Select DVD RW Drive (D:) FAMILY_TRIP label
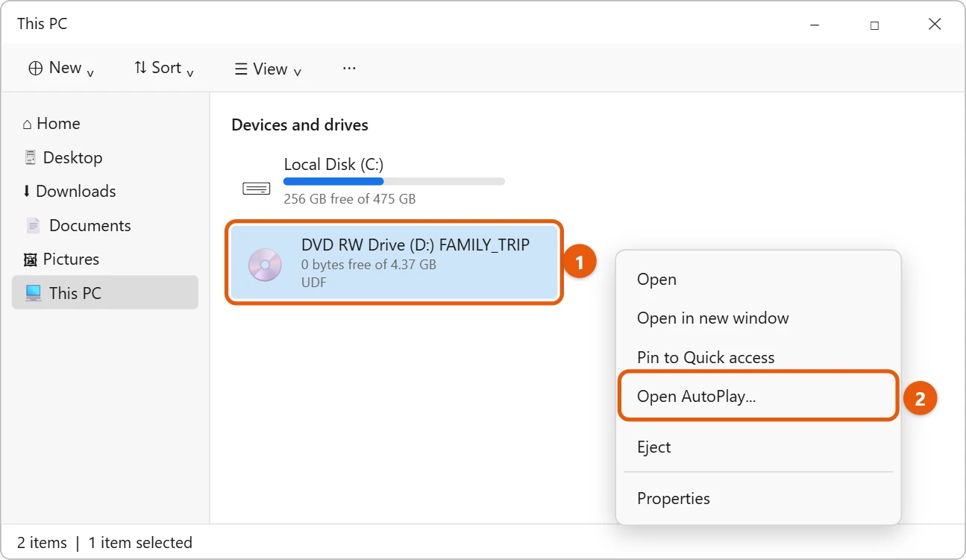Image resolution: width=966 pixels, height=560 pixels. [x=415, y=245]
